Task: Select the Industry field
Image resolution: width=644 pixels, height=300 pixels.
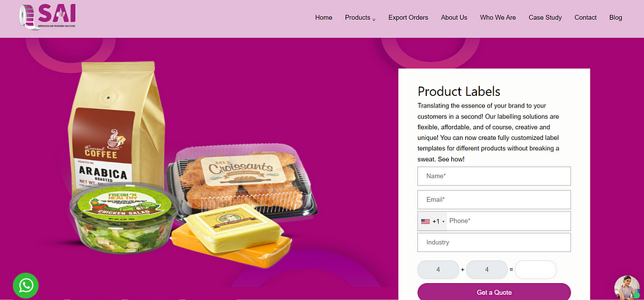Action: coord(494,243)
